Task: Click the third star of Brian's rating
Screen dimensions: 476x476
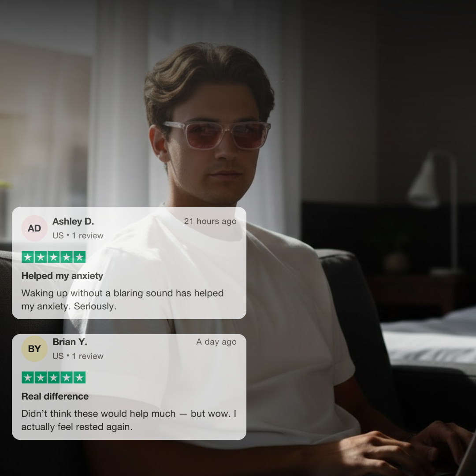Action: [x=53, y=378]
